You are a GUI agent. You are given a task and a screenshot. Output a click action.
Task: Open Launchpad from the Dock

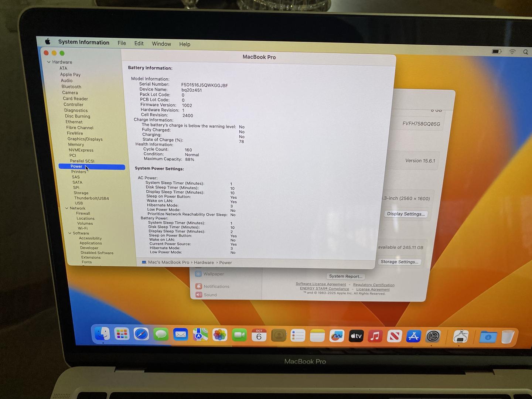pyautogui.click(x=122, y=334)
